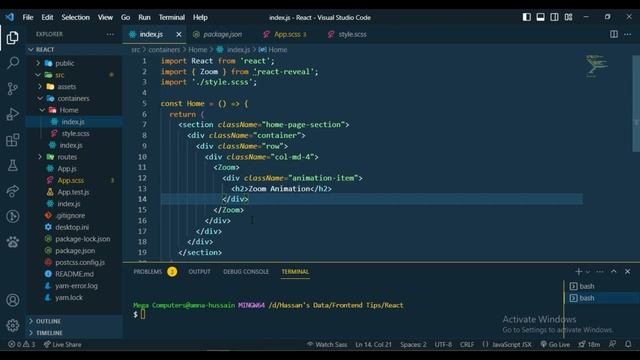Open Explorer Views and More Actions ellipsis

110,34
